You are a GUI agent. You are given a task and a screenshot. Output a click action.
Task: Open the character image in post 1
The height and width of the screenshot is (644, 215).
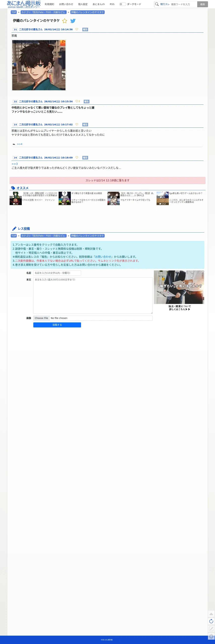tap(39, 65)
